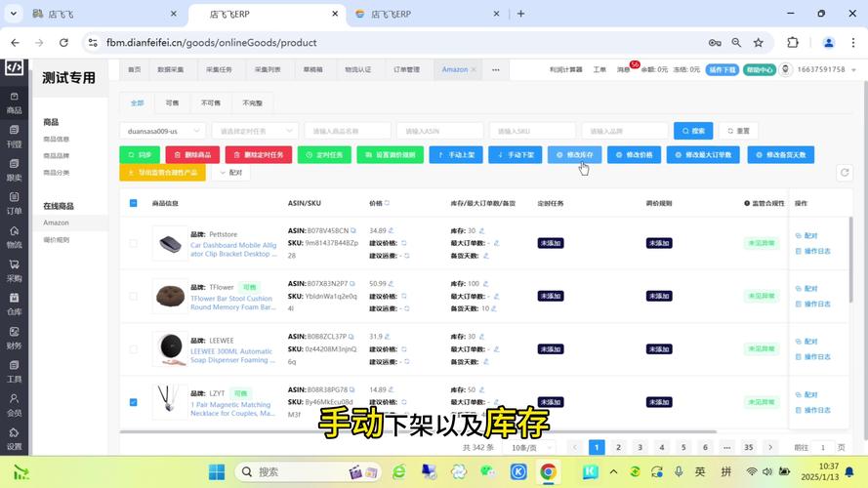868x488 pixels.
Task: Open the 订单管理 navigation tab
Action: click(x=406, y=69)
